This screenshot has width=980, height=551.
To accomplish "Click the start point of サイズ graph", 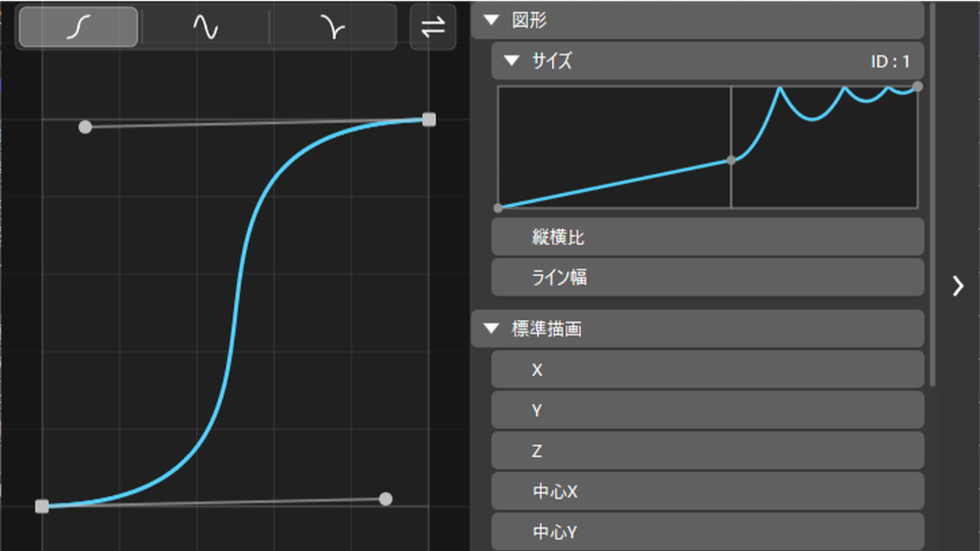I will pos(498,207).
